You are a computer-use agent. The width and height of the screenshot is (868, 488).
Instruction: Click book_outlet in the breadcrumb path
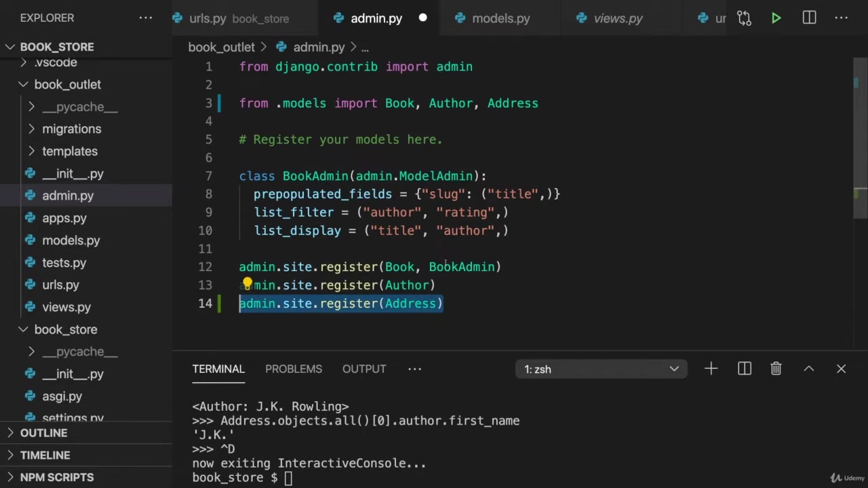(221, 47)
